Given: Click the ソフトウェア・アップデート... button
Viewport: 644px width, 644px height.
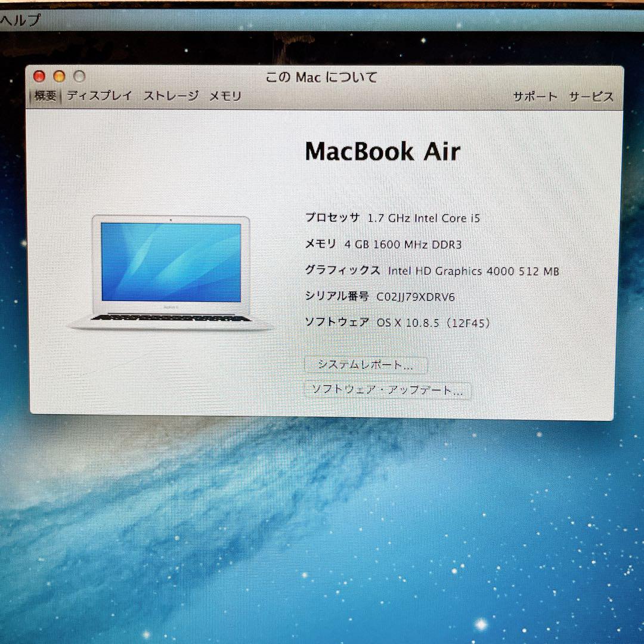Looking at the screenshot, I should click(388, 390).
